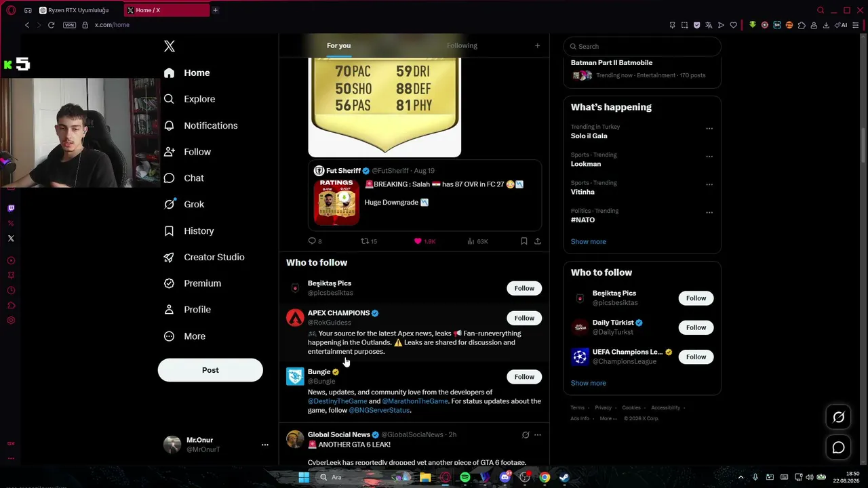Open options for Lookman trend
Screen dimensions: 868x488
pos(709,157)
